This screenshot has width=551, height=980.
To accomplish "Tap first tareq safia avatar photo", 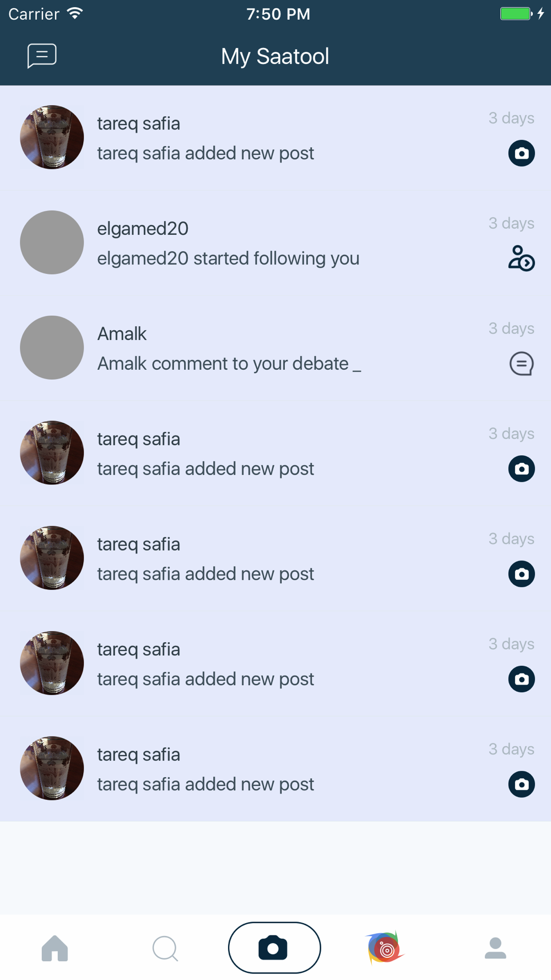I will click(x=52, y=137).
